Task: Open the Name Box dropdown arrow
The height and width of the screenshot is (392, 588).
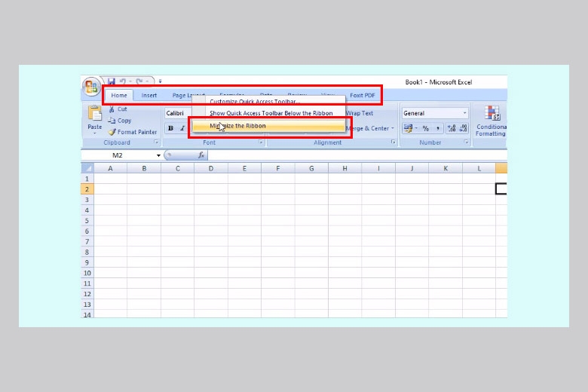Action: click(158, 155)
